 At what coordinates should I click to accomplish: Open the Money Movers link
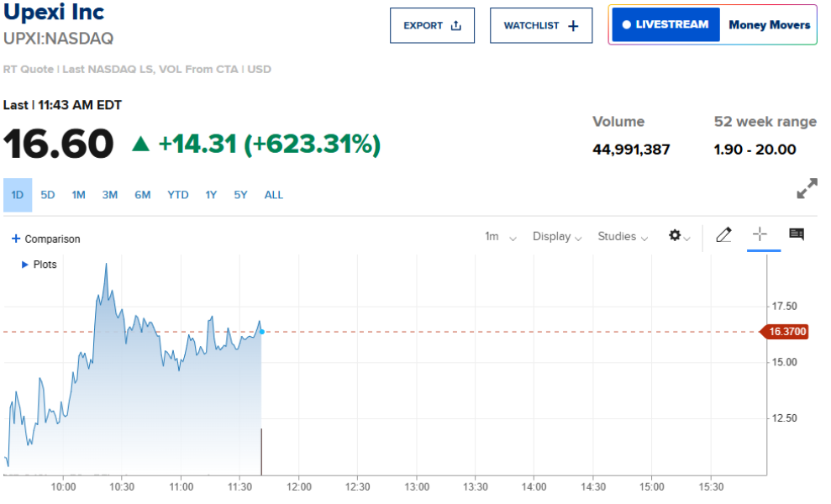[769, 25]
